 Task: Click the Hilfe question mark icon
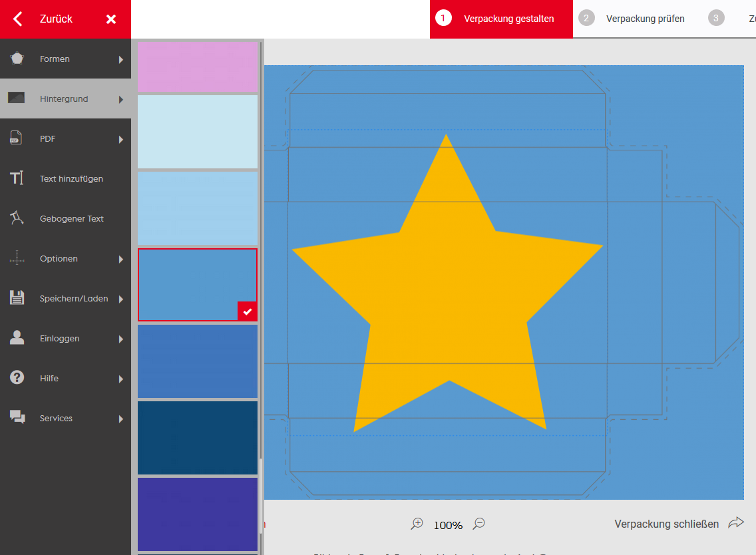click(17, 378)
